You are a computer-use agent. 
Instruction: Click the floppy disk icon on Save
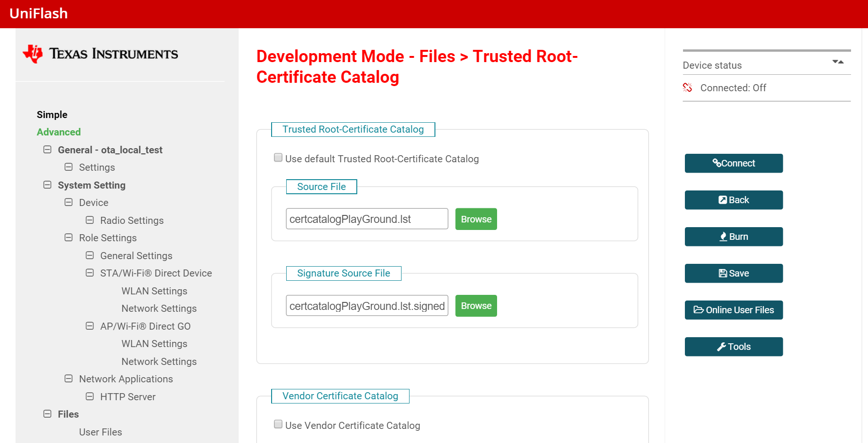coord(723,273)
